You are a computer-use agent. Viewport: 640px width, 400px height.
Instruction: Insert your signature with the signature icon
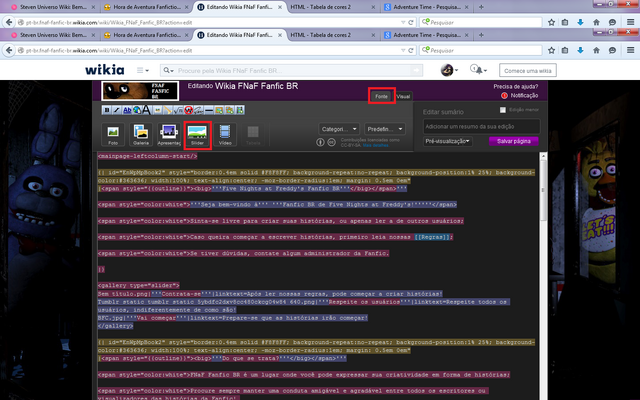198,110
